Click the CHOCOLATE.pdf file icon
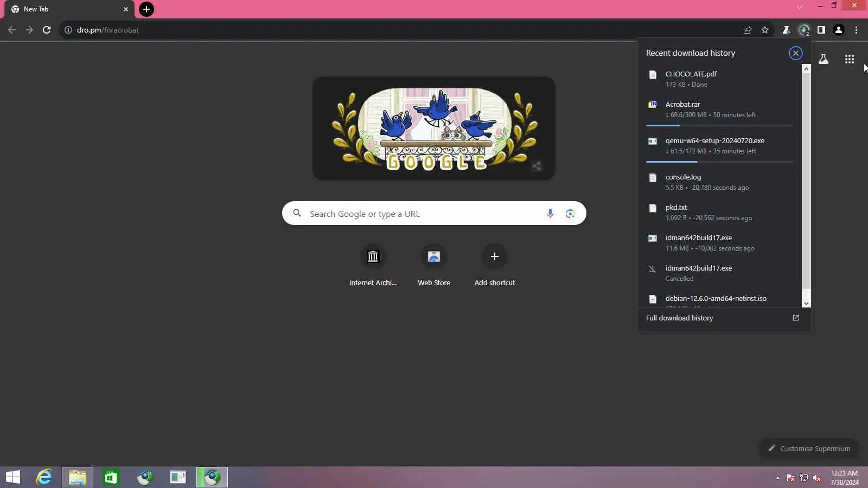Screen dimensions: 868x488 tap(653, 75)
